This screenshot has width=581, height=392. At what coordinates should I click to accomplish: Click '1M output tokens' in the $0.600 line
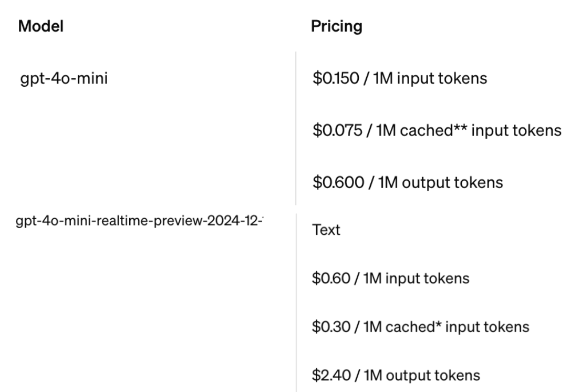(441, 183)
